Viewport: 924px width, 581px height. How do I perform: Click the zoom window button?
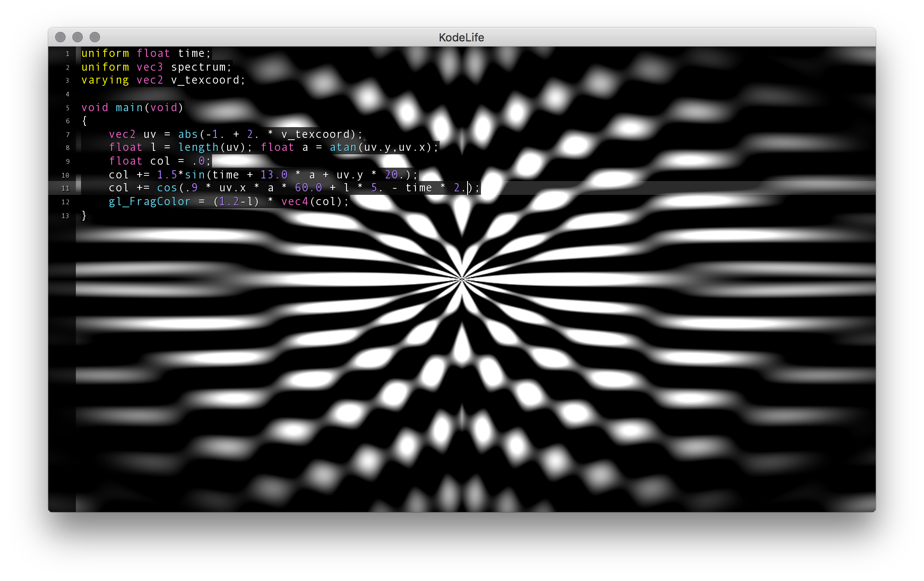point(95,37)
